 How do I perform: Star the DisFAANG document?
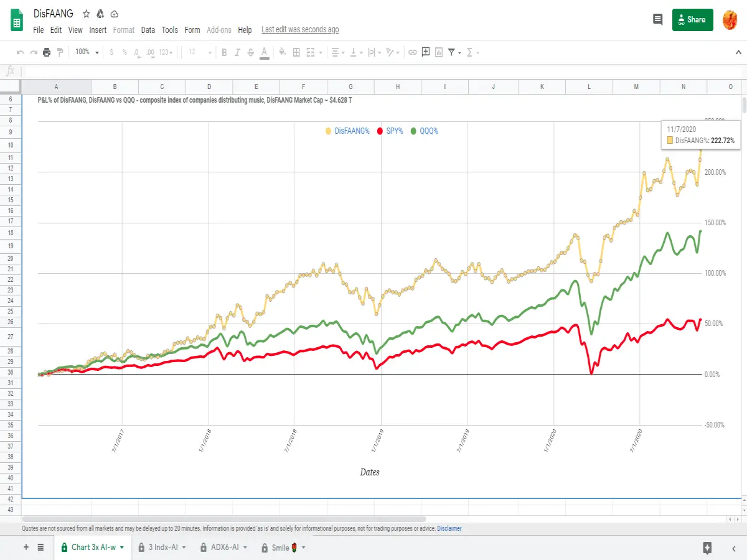click(87, 14)
